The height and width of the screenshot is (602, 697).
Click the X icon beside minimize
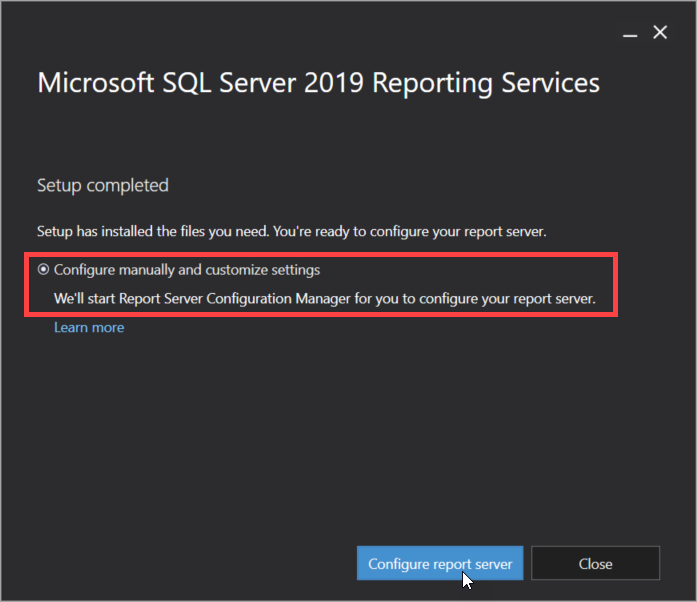[x=660, y=32]
